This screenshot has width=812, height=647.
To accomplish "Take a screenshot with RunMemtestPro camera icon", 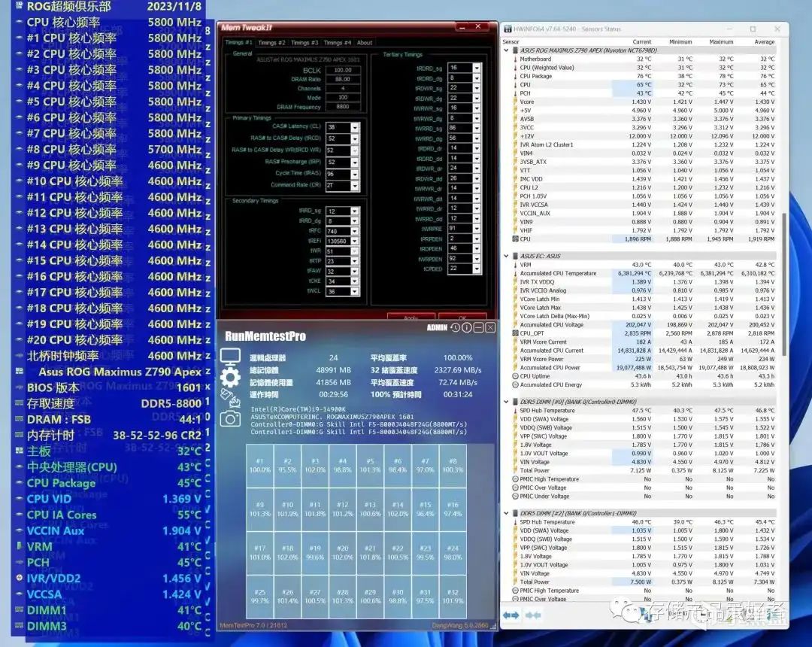I will 230,419.
